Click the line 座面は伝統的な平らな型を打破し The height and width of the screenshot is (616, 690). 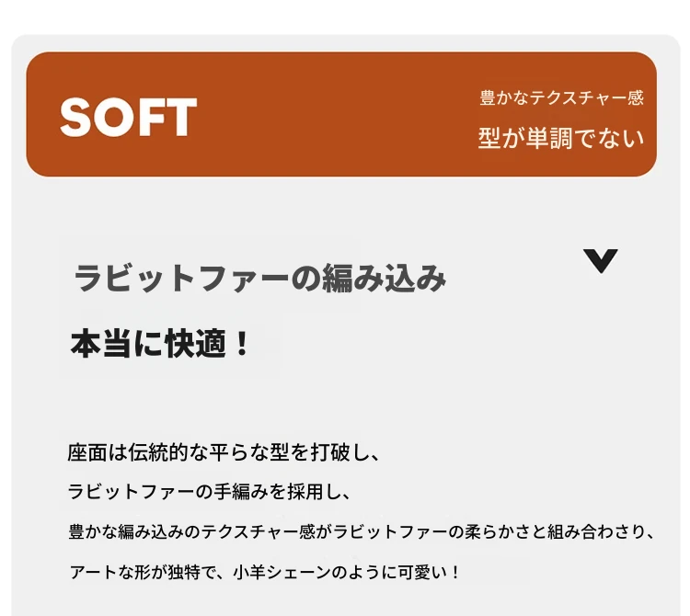click(224, 452)
